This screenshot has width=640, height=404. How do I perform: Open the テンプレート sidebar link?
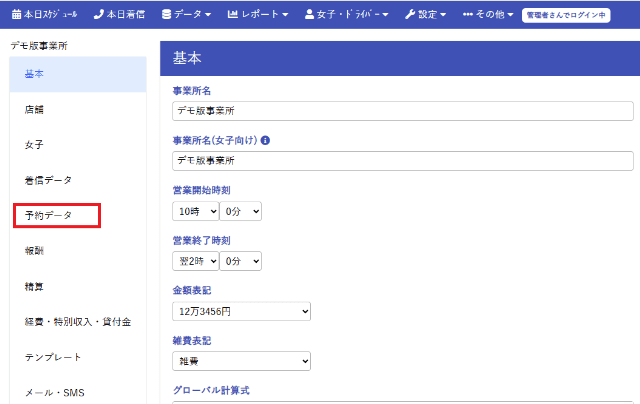tap(53, 357)
